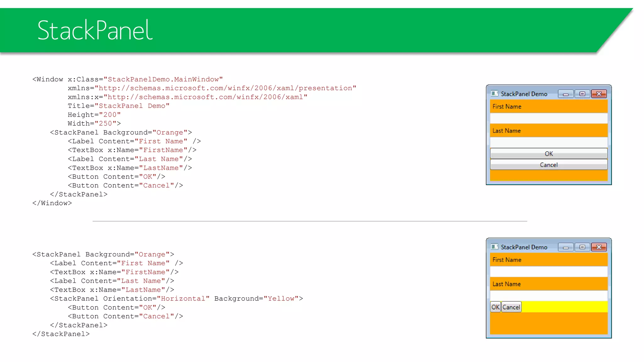Click the First Name label in top window
The height and width of the screenshot is (362, 644).
(507, 107)
